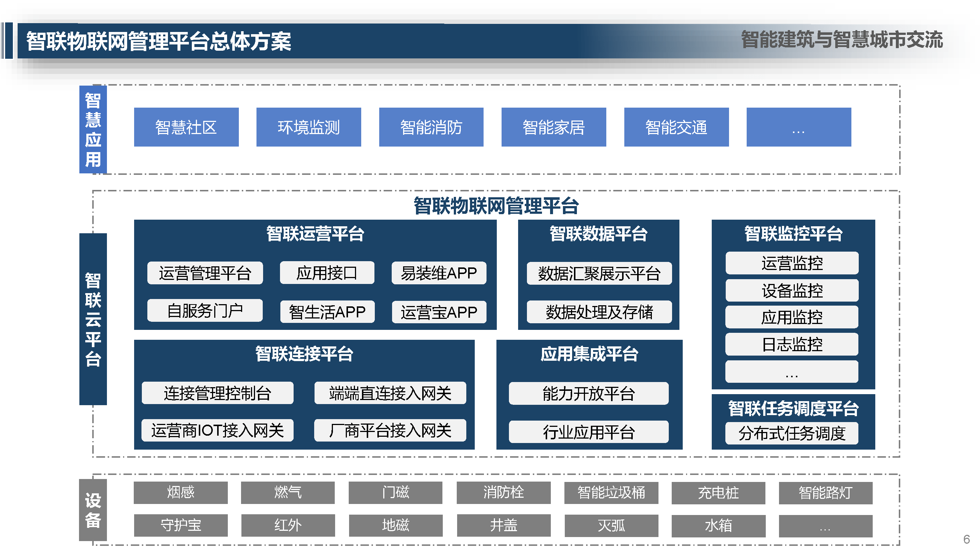Click the 智联运营平台 heading
Image resolution: width=980 pixels, height=551 pixels.
tap(315, 234)
